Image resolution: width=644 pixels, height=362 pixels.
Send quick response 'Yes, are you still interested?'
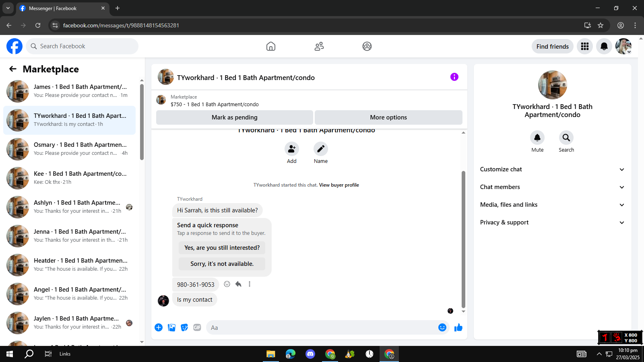(222, 248)
